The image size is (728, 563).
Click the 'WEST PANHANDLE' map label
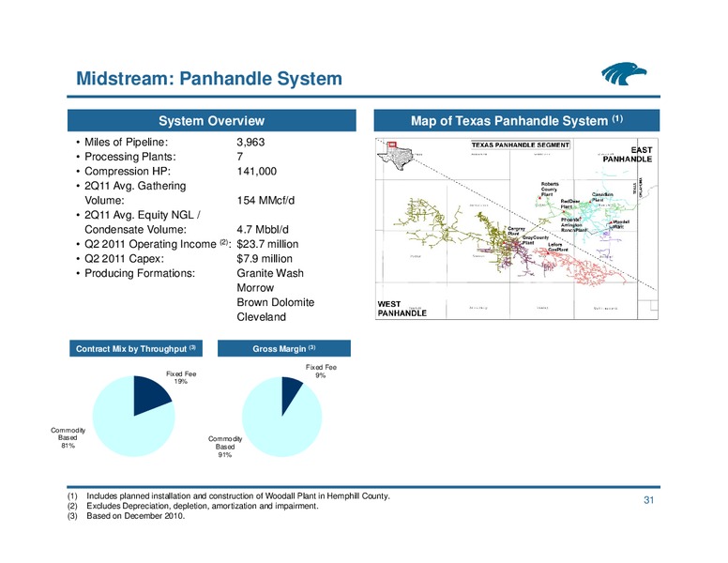click(x=402, y=309)
